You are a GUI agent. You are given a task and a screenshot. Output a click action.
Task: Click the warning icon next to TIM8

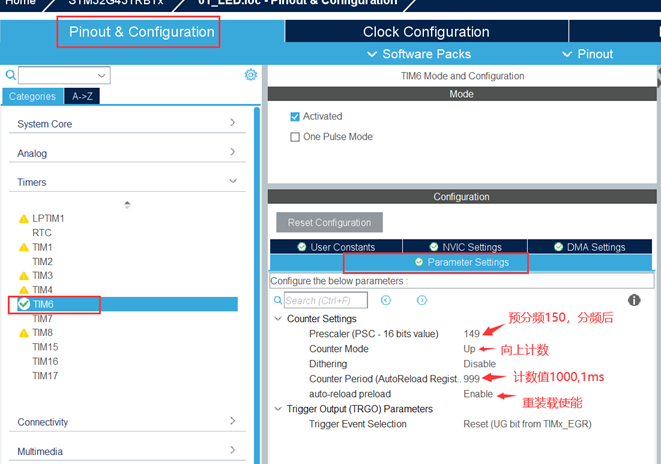24,333
